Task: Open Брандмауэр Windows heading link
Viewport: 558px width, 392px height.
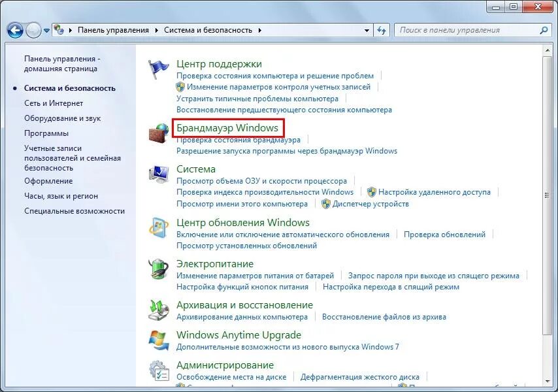Action: [227, 127]
